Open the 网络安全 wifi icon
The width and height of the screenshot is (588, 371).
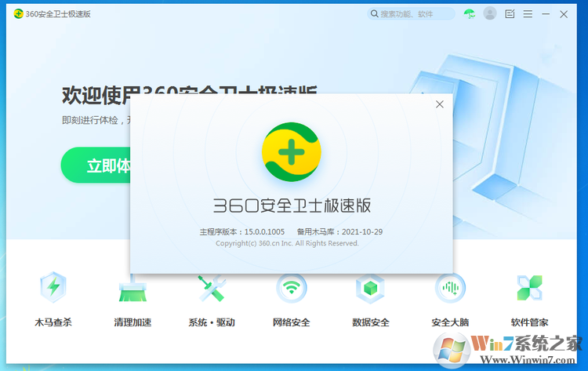(292, 288)
